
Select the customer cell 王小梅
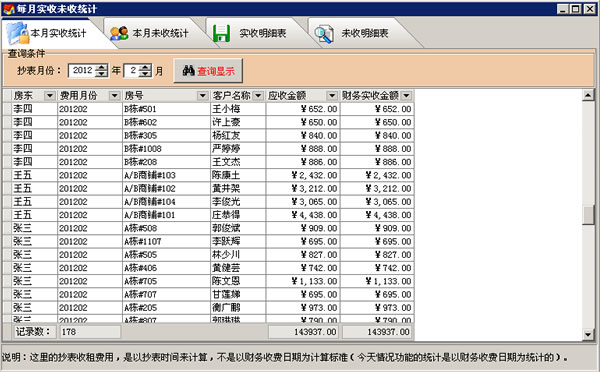tap(238, 109)
